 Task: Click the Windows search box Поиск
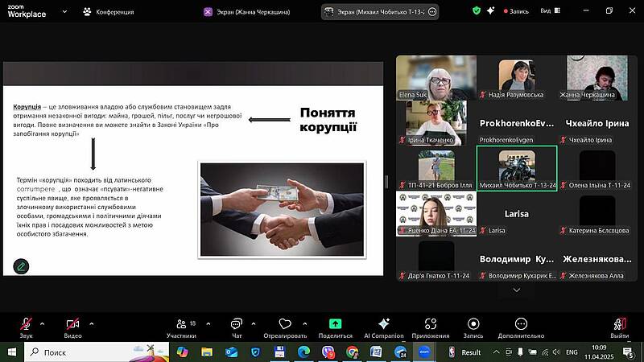click(x=89, y=352)
